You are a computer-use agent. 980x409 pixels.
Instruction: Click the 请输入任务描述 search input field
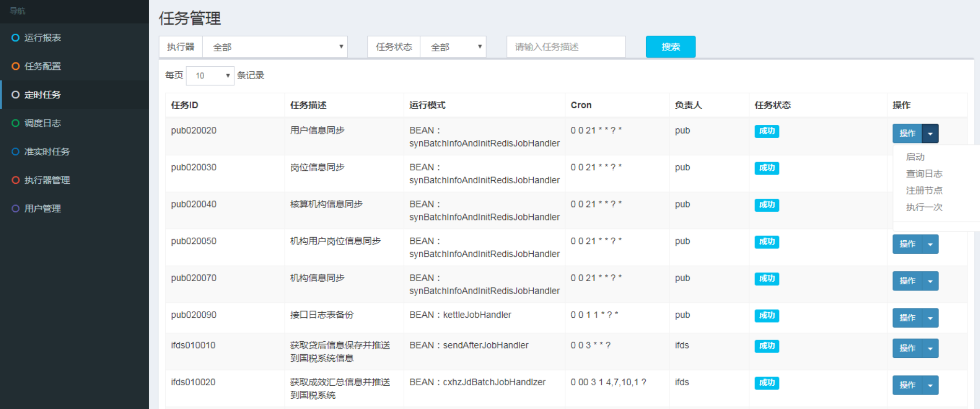pyautogui.click(x=566, y=47)
